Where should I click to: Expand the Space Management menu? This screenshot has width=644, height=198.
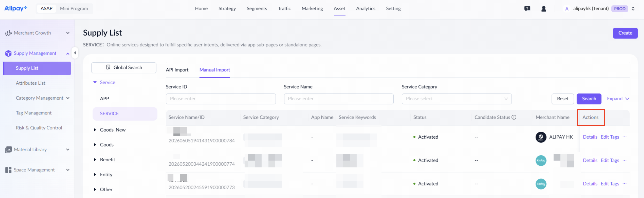(x=68, y=170)
